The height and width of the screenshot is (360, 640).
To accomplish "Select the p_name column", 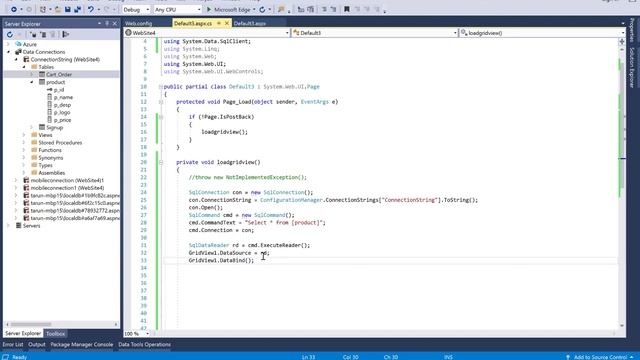I will pyautogui.click(x=63, y=97).
